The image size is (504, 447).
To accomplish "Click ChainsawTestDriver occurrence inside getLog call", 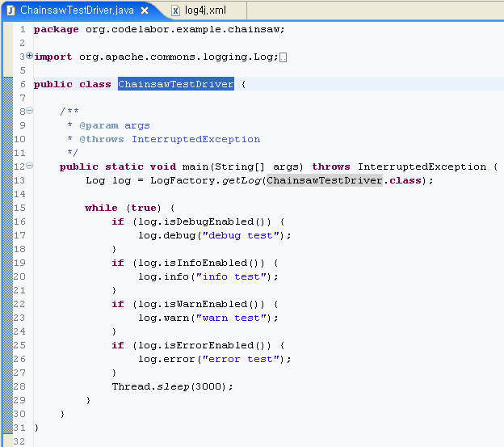I will (324, 180).
